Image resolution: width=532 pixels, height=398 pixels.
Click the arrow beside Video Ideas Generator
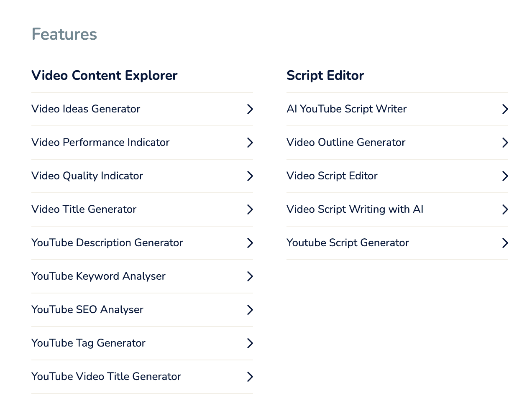(x=250, y=109)
